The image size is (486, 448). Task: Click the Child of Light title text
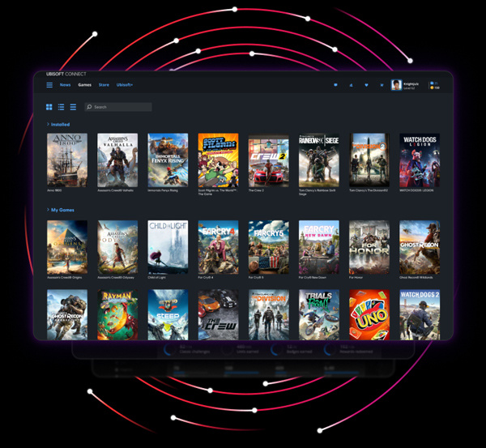156,278
